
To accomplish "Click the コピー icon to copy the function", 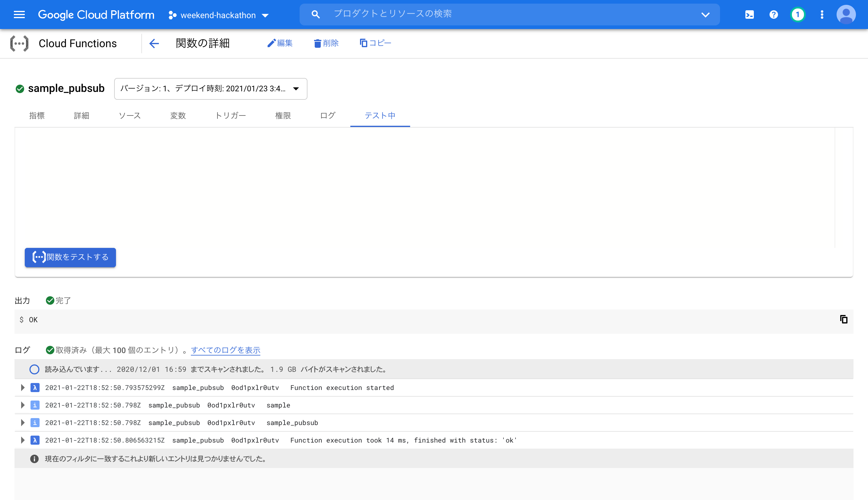I will point(364,43).
